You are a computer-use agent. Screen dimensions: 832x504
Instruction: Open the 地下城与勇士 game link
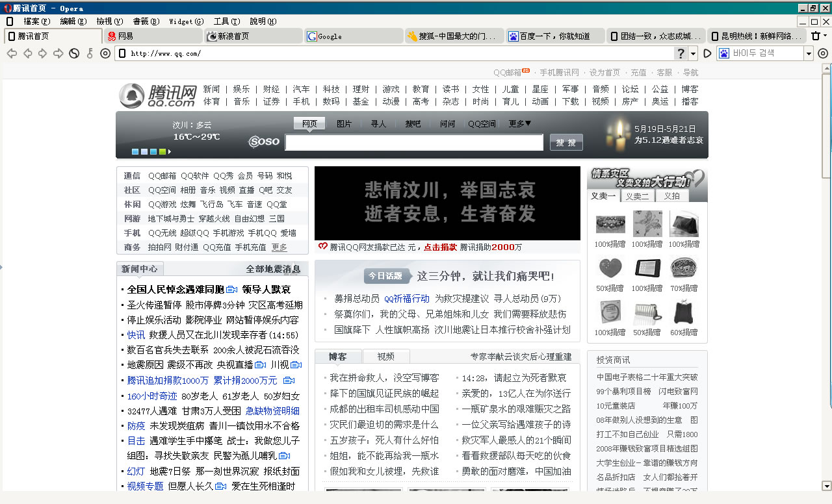tap(171, 218)
